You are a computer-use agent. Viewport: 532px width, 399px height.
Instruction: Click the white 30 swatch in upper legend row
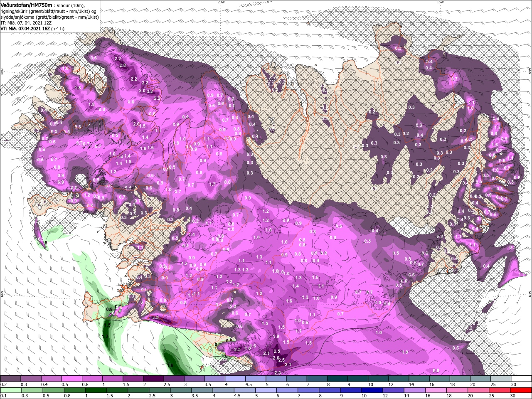(x=521, y=379)
